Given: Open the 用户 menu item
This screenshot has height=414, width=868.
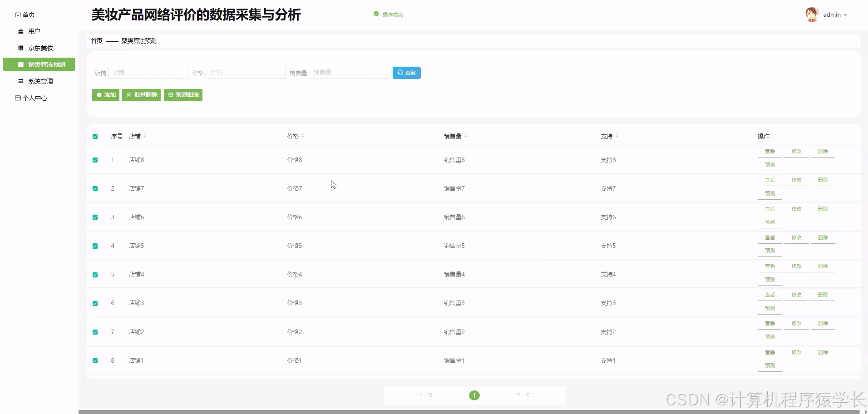Looking at the screenshot, I should [29, 31].
